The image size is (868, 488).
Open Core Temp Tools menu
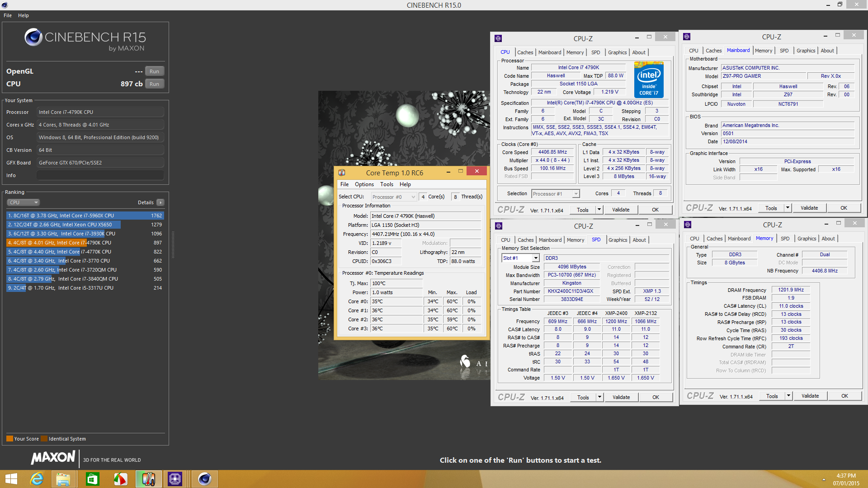[387, 184]
